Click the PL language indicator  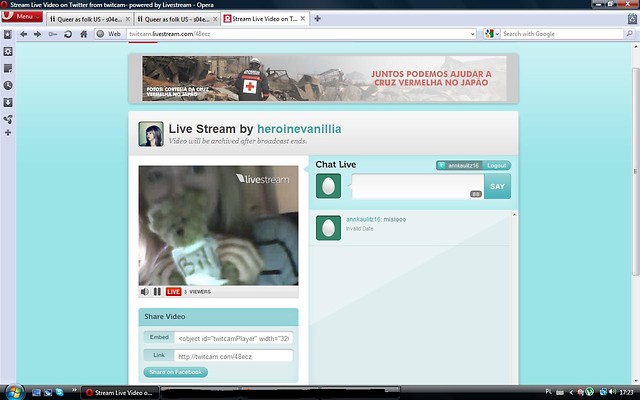point(548,392)
